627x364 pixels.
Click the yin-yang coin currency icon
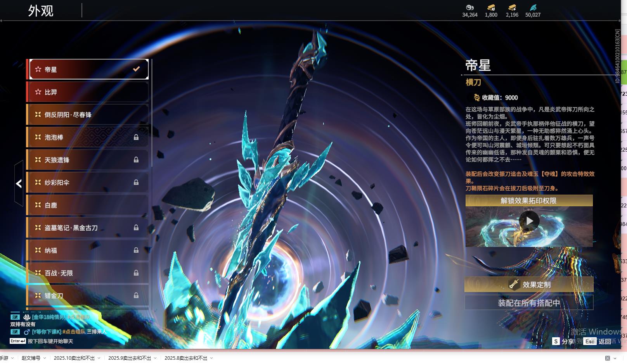click(470, 7)
